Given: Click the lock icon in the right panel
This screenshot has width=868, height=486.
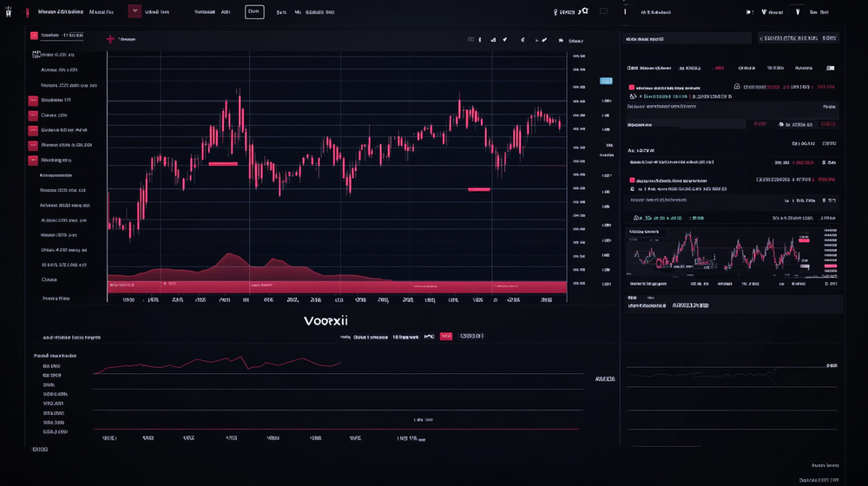Looking at the screenshot, I should click(x=737, y=87).
